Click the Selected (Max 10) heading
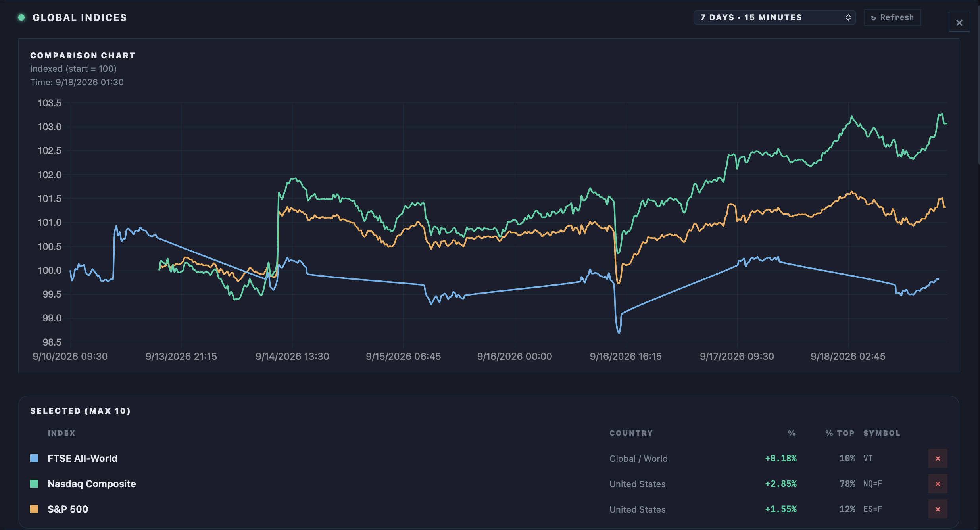This screenshot has width=980, height=530. point(81,411)
